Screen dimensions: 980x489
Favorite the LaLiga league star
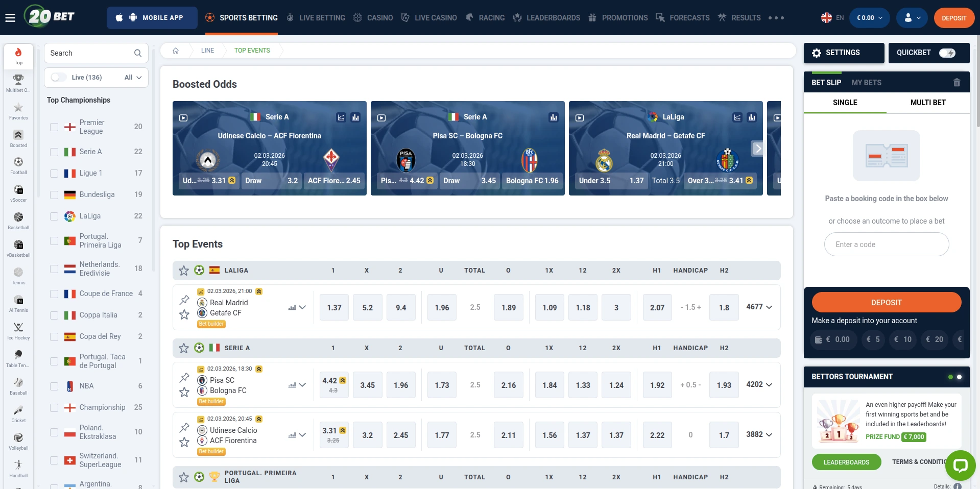tap(184, 271)
